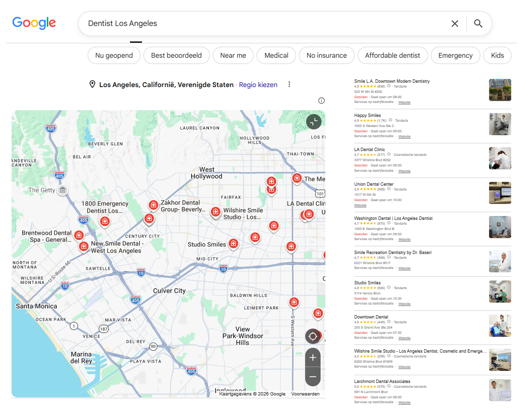Select the Brentwood Dental Spa map pin
This screenshot has width=529, height=420.
coord(79,235)
